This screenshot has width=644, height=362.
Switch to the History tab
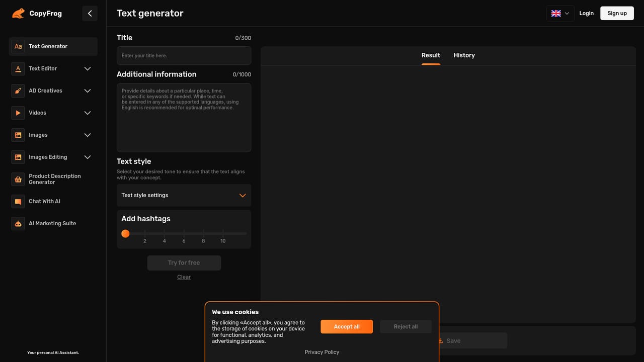(x=464, y=55)
